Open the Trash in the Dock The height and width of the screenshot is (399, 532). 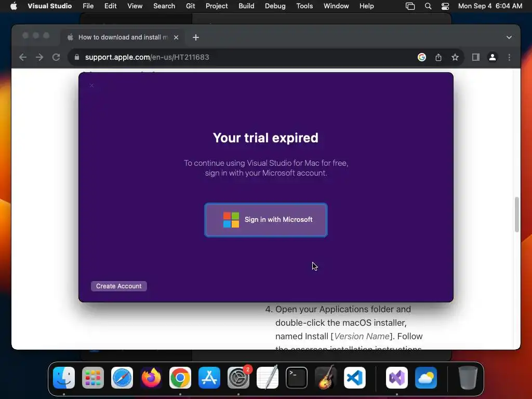468,378
